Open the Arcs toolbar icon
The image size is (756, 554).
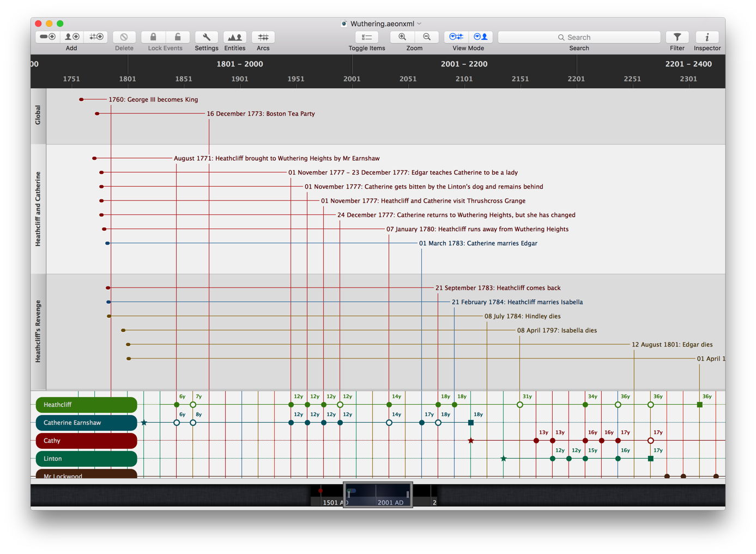263,37
